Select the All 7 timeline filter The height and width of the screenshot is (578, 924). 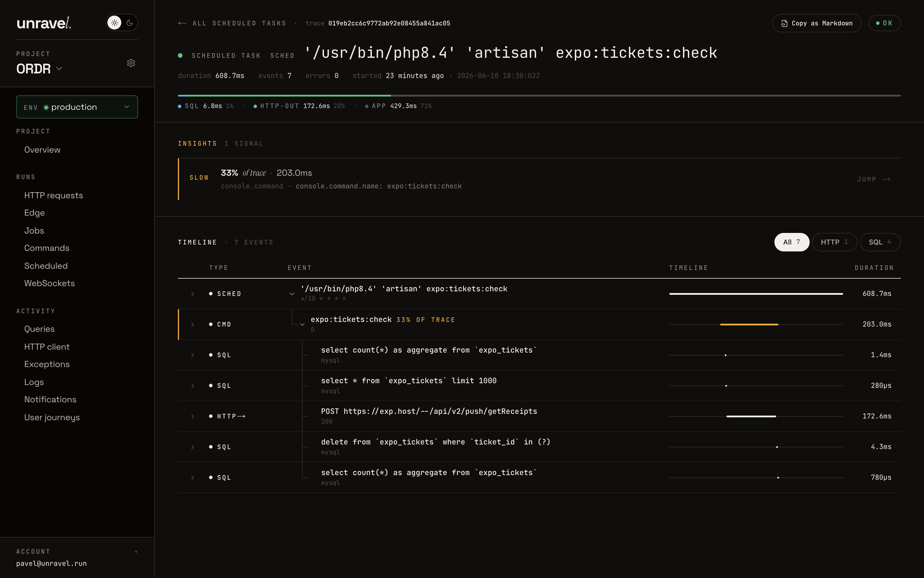[x=791, y=242]
